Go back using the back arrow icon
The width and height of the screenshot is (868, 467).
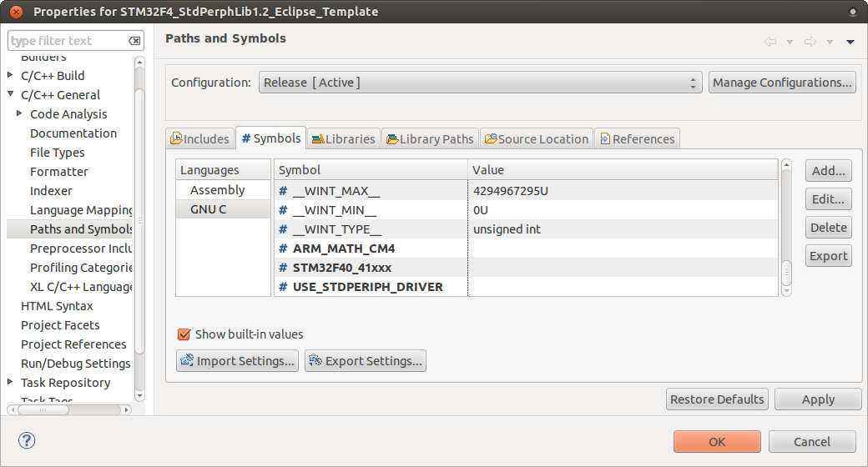(x=770, y=42)
